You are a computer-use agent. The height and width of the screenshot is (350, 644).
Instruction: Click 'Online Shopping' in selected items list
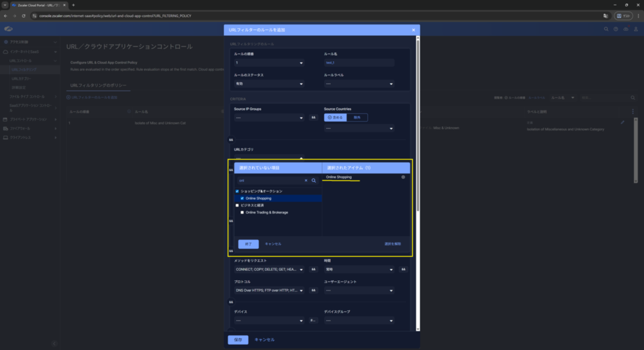(x=339, y=177)
